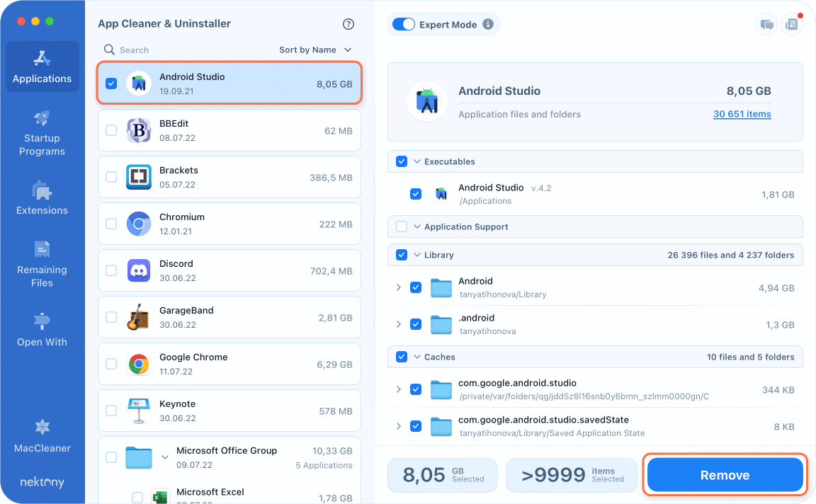The width and height of the screenshot is (816, 504).
Task: Open the news notifications icon
Action: pos(791,25)
